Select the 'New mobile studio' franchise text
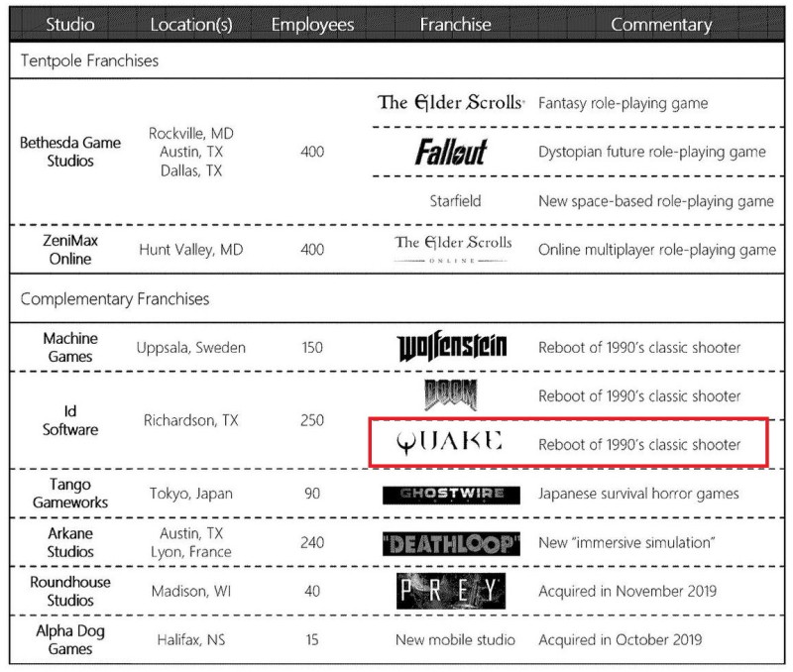The image size is (793, 672). 455,639
